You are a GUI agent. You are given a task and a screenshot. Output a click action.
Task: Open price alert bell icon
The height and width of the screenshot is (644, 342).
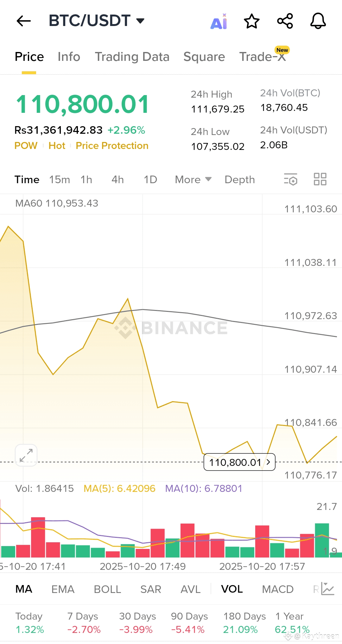tap(318, 21)
